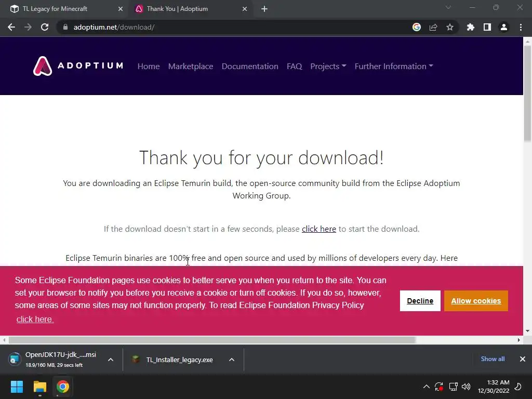Click the scroll up arrow
Image resolution: width=532 pixels, height=399 pixels.
coord(527,41)
